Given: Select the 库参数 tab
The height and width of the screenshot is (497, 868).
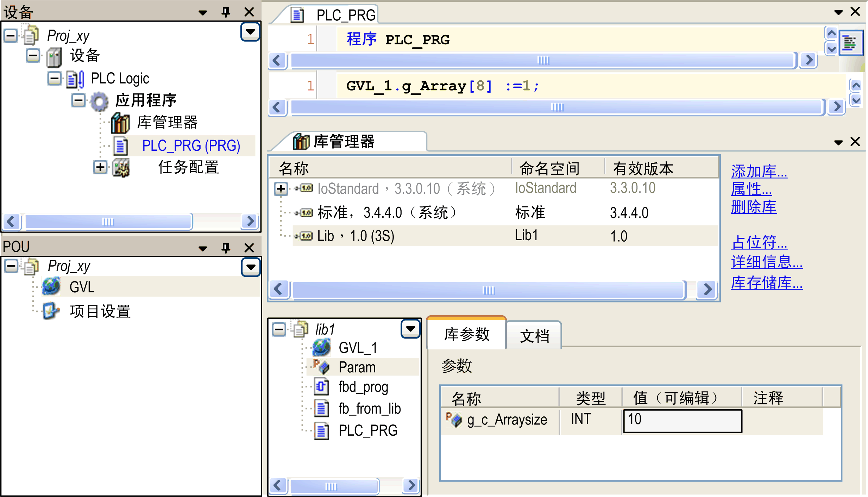Looking at the screenshot, I should point(467,334).
